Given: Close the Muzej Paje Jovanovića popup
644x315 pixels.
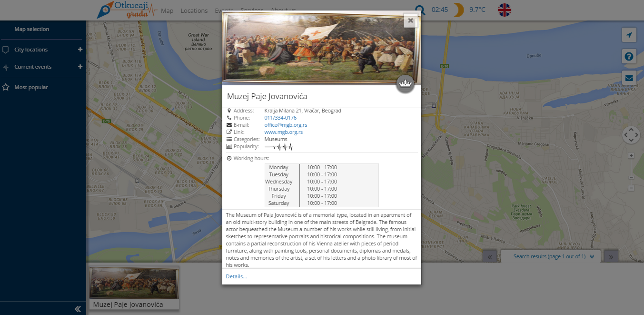Looking at the screenshot, I should [x=410, y=20].
